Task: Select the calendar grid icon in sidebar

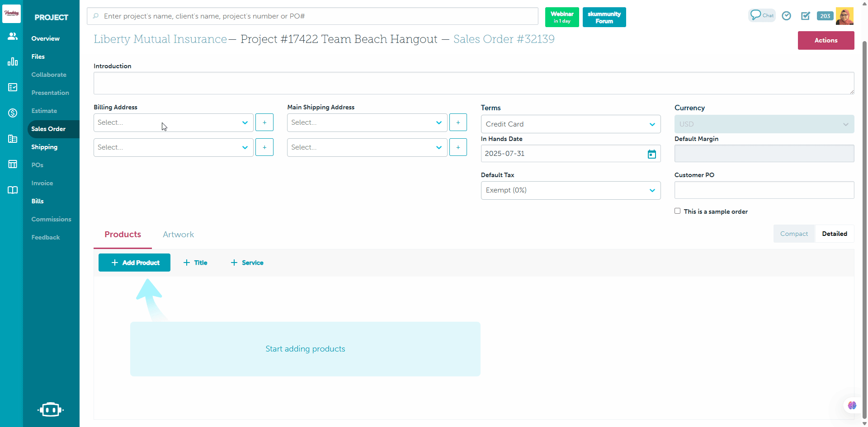Action: [12, 164]
